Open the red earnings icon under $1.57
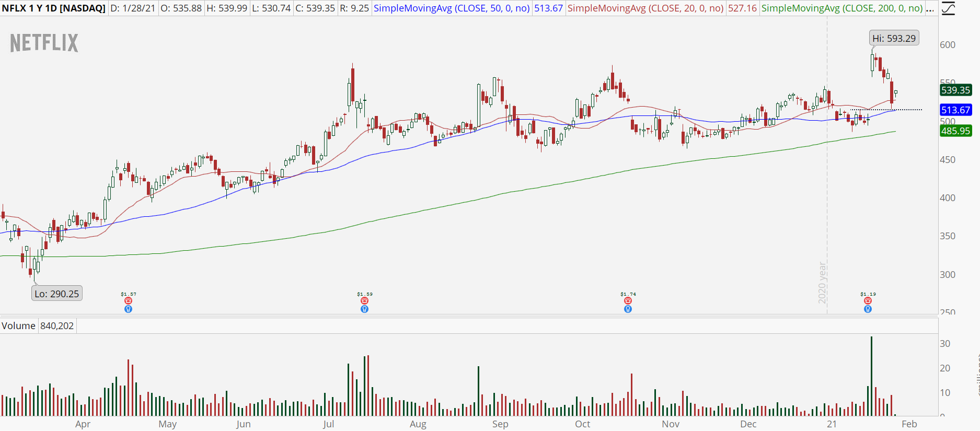The height and width of the screenshot is (431, 980). 129,301
